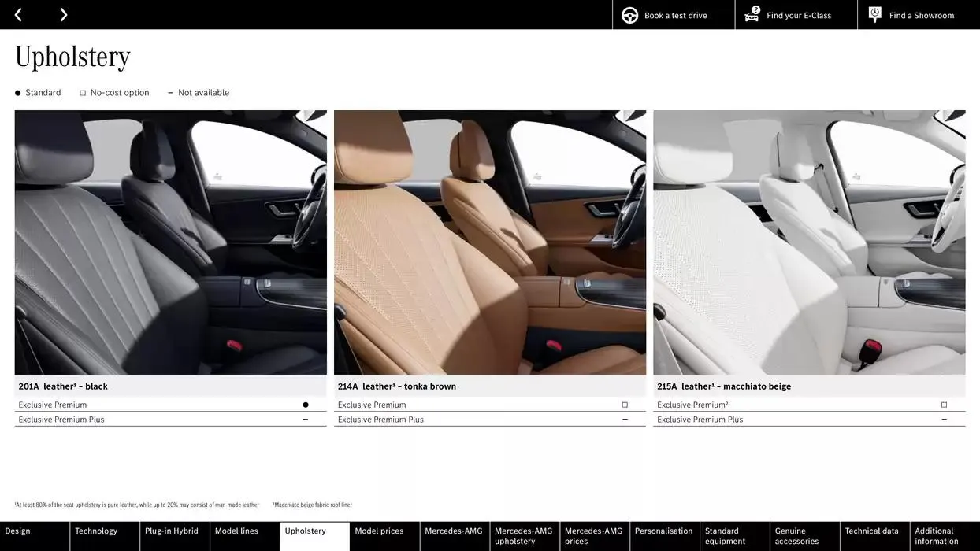Open the Plug-in Hybrid tab
This screenshot has height=551, width=980.
[x=175, y=536]
